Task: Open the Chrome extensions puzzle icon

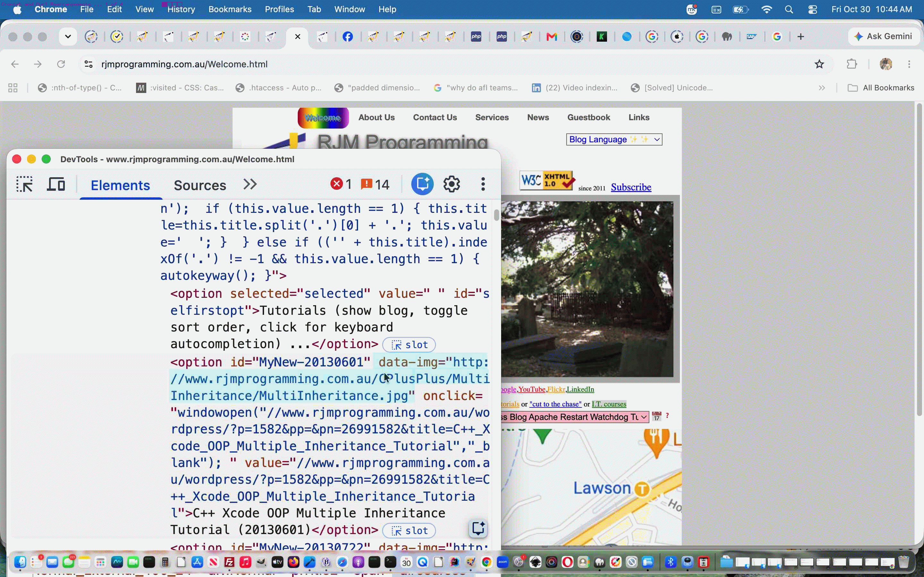Action: [852, 64]
